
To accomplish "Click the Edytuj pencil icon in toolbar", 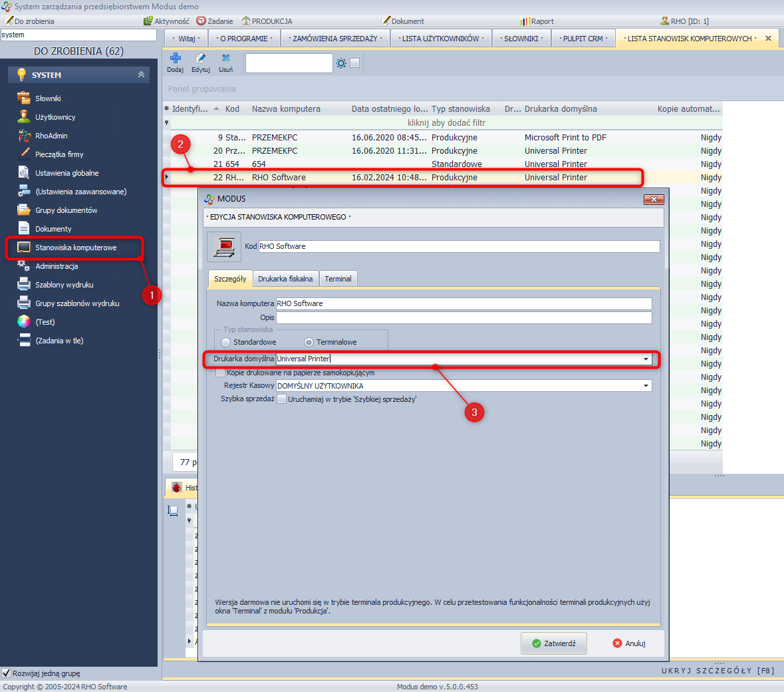I will [201, 59].
